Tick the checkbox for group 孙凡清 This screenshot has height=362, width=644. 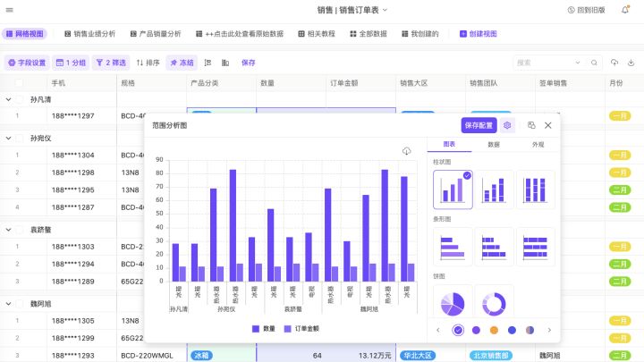(x=20, y=99)
